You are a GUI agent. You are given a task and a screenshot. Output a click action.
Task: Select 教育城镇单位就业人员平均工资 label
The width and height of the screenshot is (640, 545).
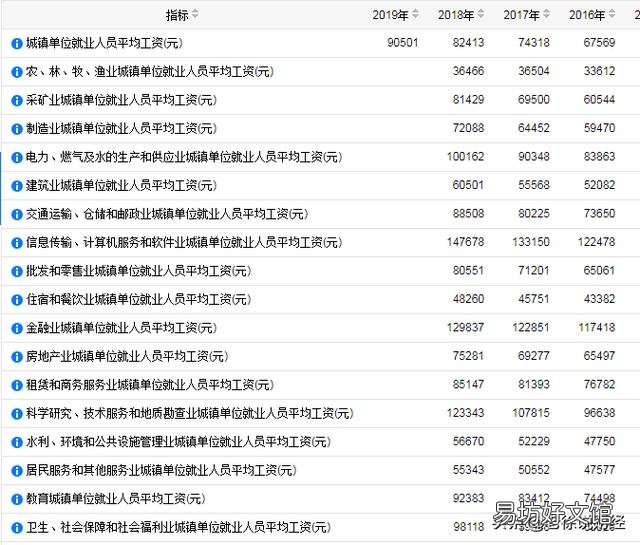pos(116,499)
